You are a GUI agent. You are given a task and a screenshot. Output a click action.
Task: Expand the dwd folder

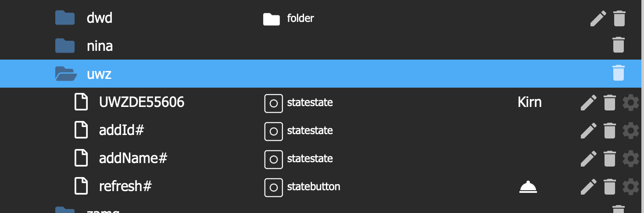click(x=65, y=18)
